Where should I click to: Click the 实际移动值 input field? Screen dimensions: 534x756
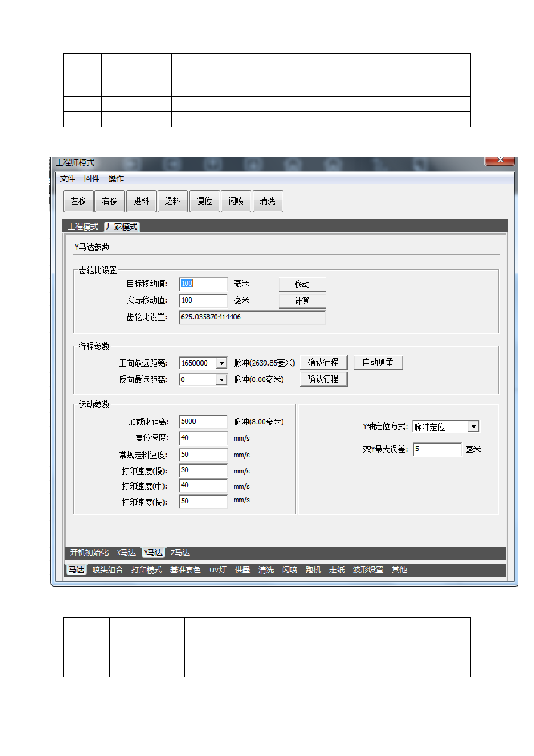point(203,300)
